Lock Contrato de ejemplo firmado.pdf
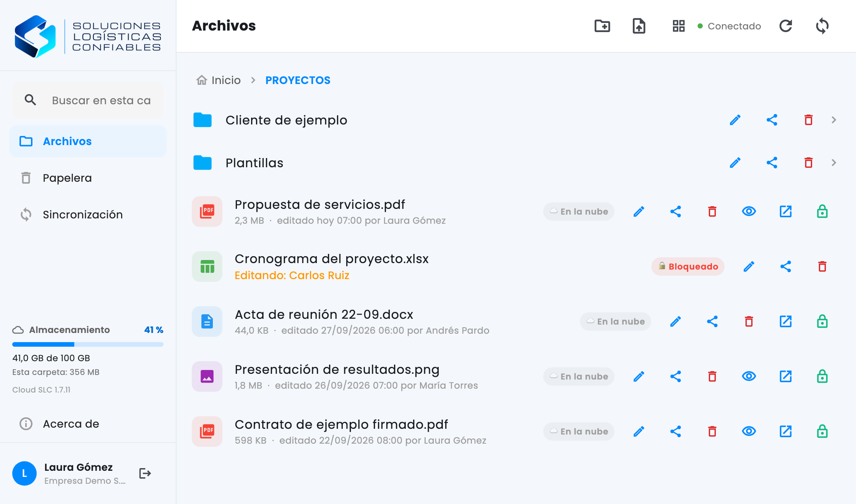The image size is (856, 504). click(822, 431)
